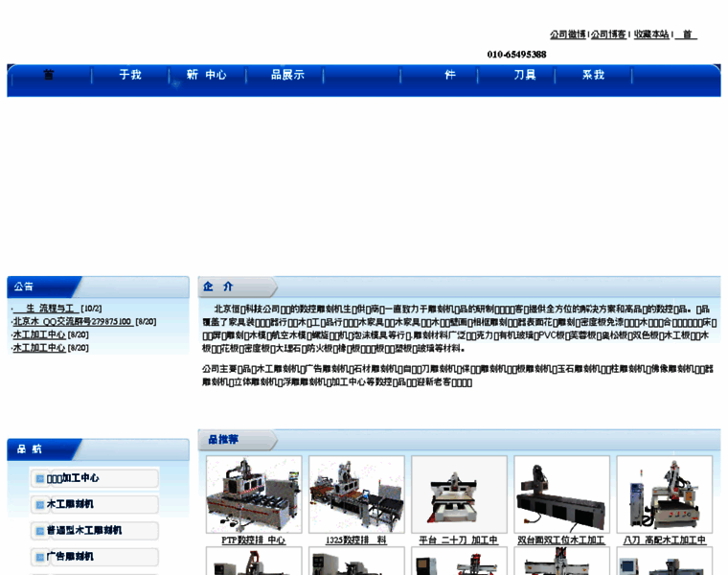
Task: Open the 公司微博 link
Action: pyautogui.click(x=567, y=34)
